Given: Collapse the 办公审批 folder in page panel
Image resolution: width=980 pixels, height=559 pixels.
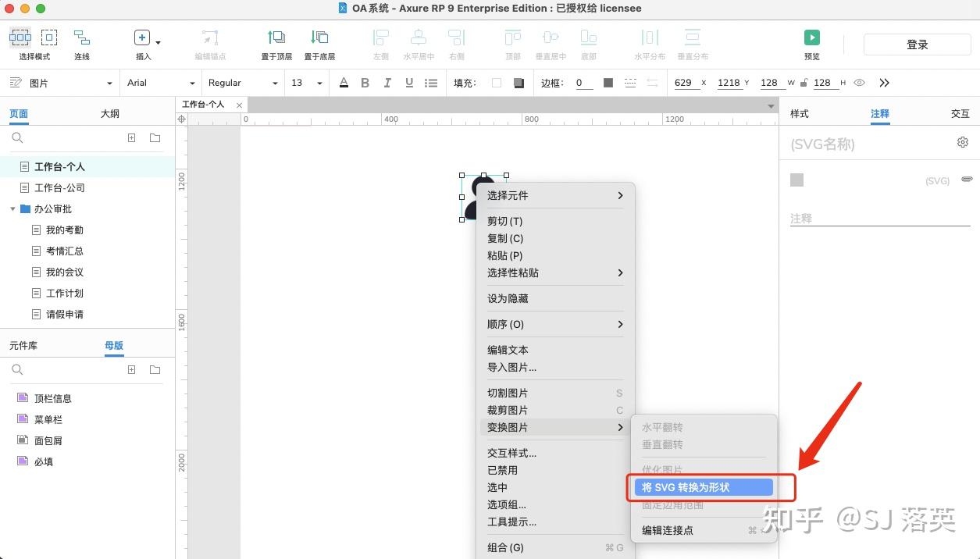Looking at the screenshot, I should click(12, 208).
